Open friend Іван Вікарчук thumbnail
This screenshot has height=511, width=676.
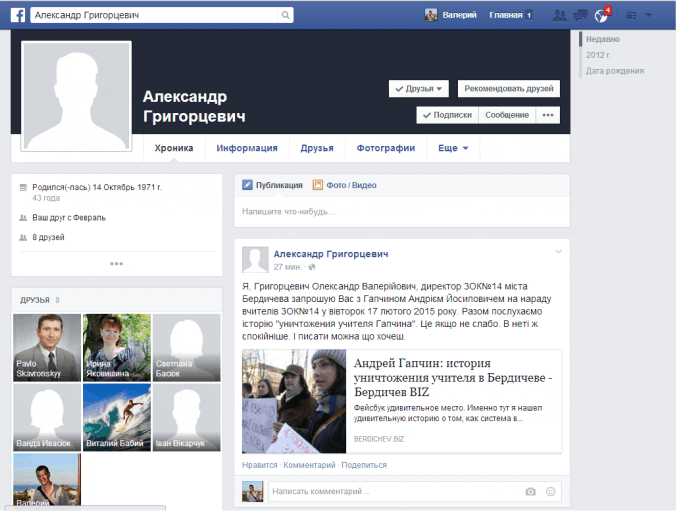pyautogui.click(x=187, y=417)
